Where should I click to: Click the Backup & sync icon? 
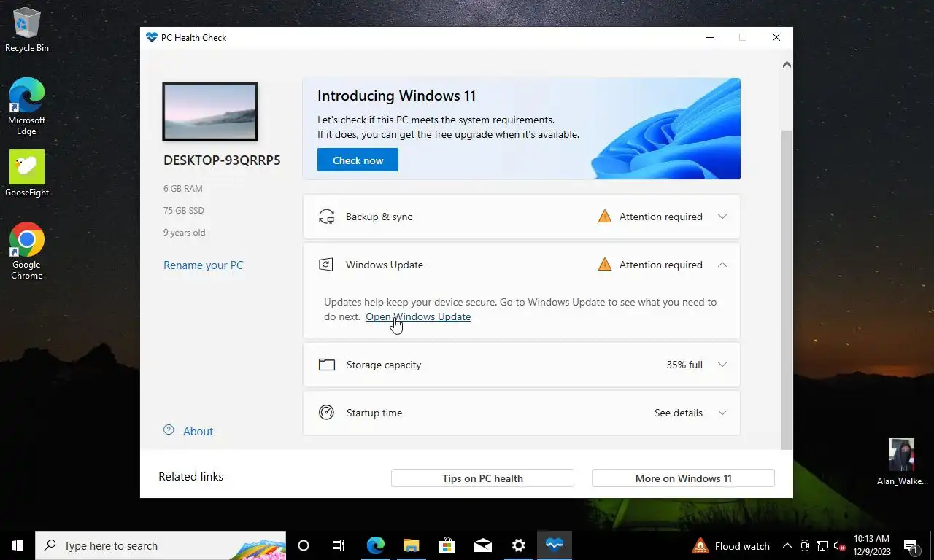tap(326, 217)
